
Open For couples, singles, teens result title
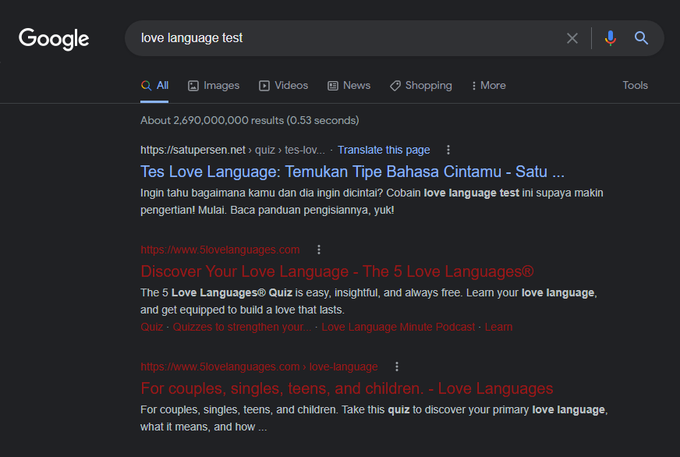click(x=347, y=388)
